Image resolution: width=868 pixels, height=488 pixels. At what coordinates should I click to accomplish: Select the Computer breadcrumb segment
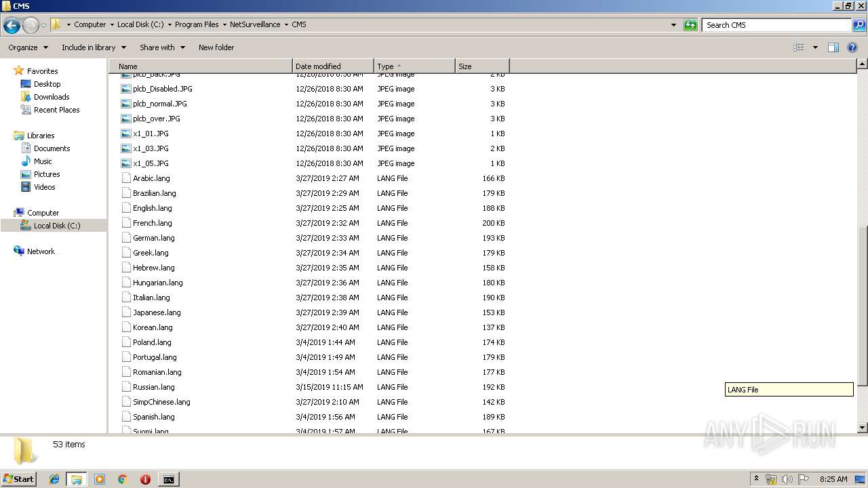90,24
